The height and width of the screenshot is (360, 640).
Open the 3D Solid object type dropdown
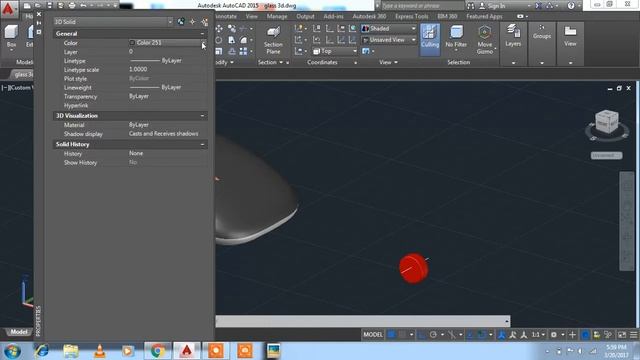(x=113, y=22)
